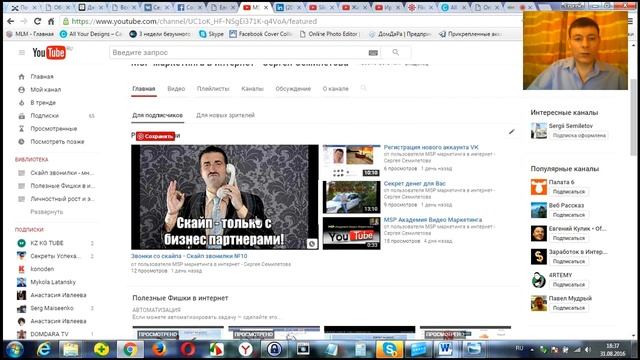Select Для новых зрителей view tab
This screenshot has width=640, height=360.
[x=225, y=115]
